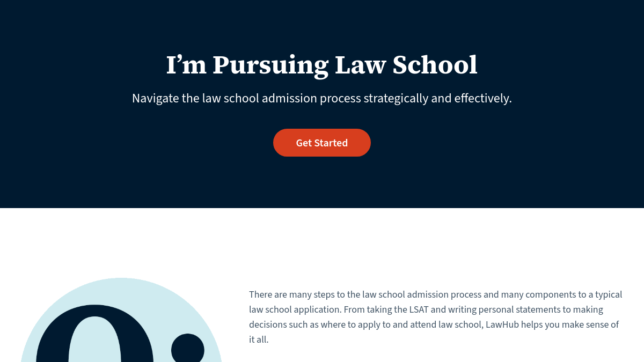644x362 pixels.
Task: Click the dark dot in the illustration
Action: 188,350
